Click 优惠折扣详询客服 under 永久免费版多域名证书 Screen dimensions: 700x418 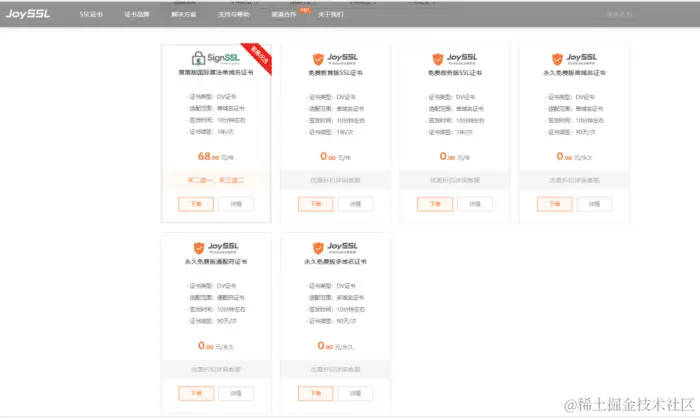pyautogui.click(x=335, y=369)
